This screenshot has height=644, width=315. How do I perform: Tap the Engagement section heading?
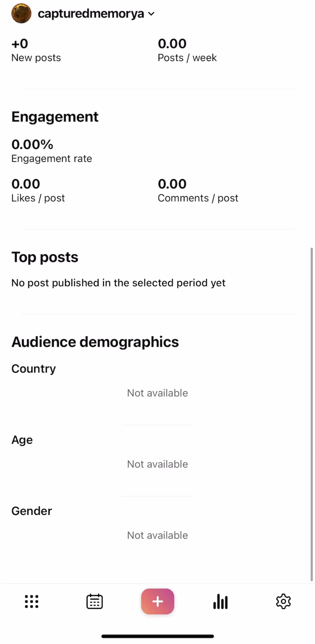pyautogui.click(x=55, y=117)
